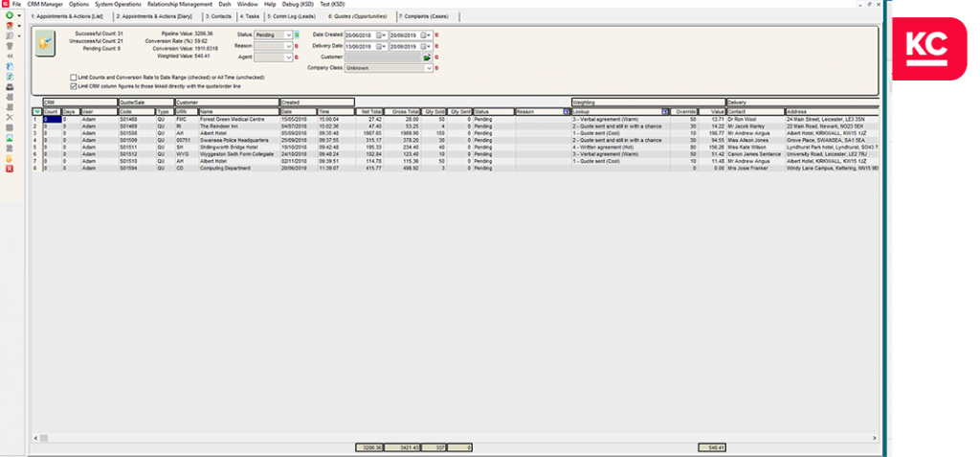The height and width of the screenshot is (457, 980).
Task: Click the yellow folder exit icon in sidebar
Action: coord(10,158)
